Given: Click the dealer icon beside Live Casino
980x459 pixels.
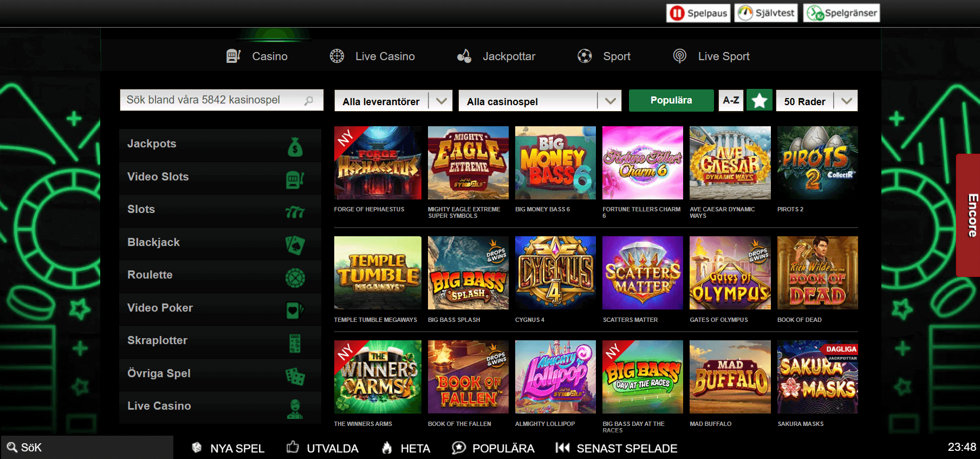Looking at the screenshot, I should pos(295,409).
